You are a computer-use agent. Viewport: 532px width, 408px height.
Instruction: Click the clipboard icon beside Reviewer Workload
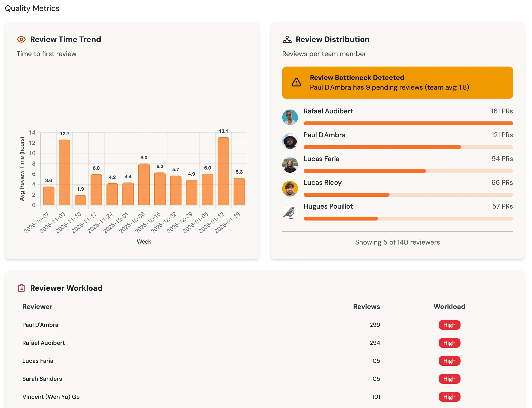21,288
